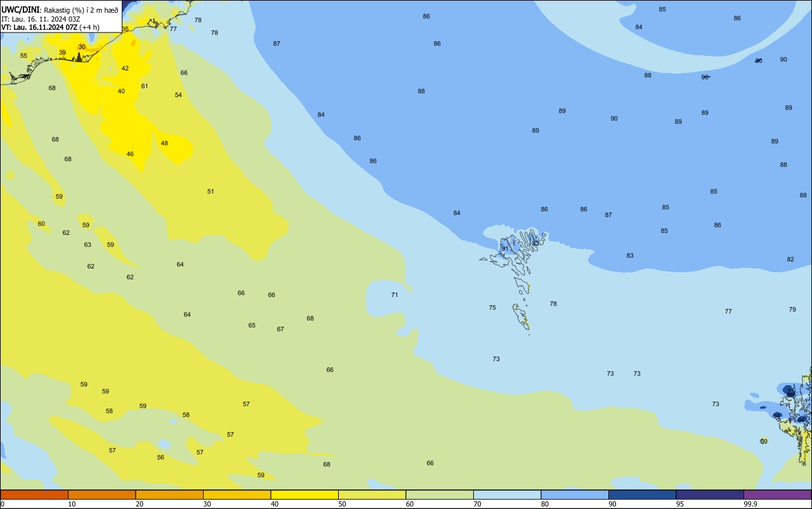Select the 80–90 sky blue legend segment
Screen dimensions: 812x509
[575, 494]
